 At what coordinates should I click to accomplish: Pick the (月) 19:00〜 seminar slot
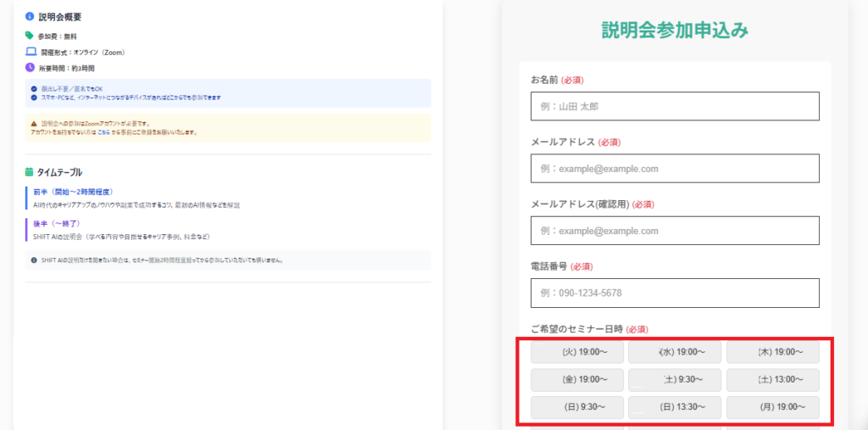pos(773,407)
